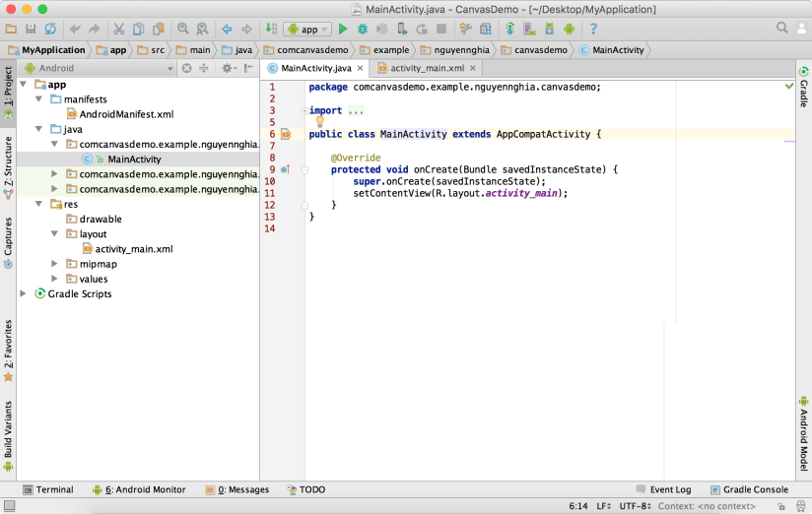Collapse the manifests folder
The height and width of the screenshot is (514, 812).
point(38,98)
